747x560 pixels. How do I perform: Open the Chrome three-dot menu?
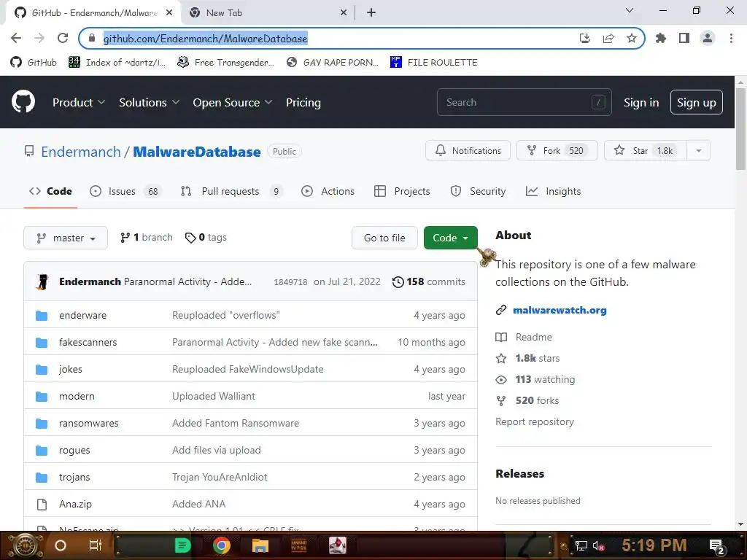point(731,38)
